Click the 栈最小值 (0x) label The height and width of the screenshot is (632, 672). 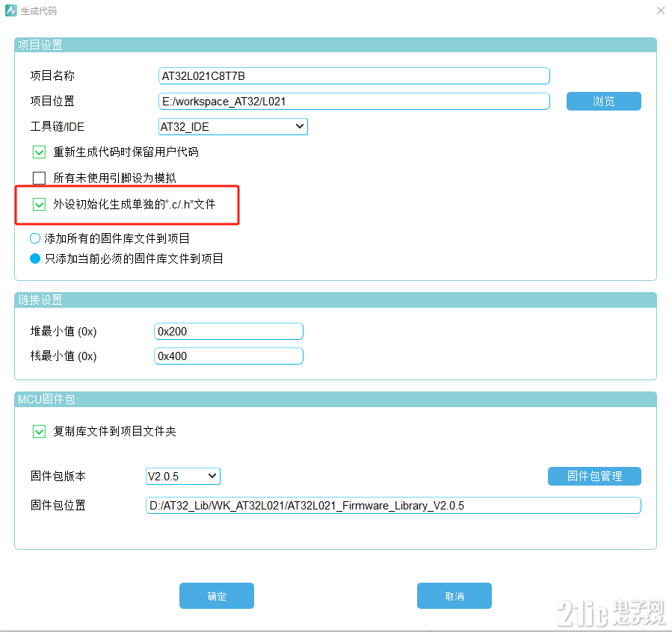click(x=64, y=356)
